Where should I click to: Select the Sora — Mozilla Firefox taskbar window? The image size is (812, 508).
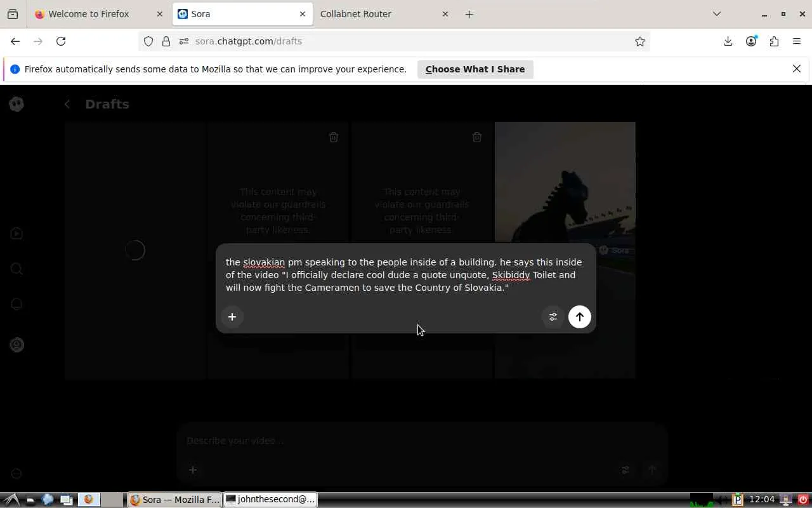pyautogui.click(x=174, y=500)
